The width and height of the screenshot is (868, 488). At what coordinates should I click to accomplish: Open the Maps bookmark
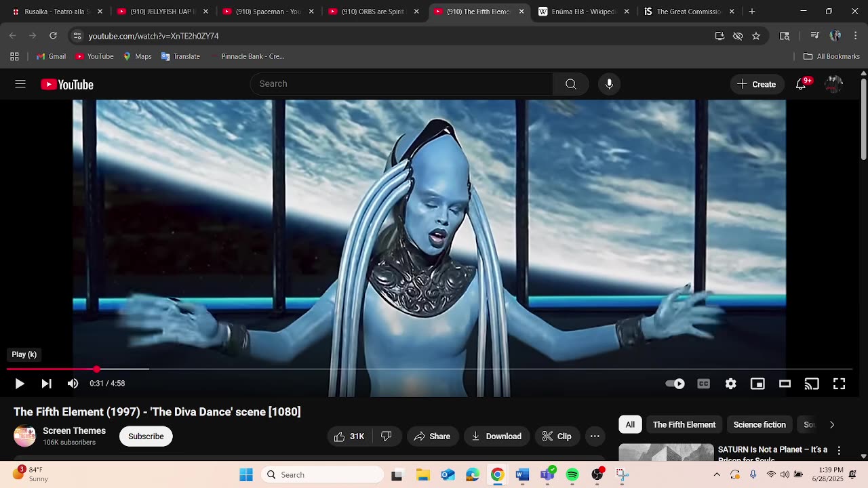[x=137, y=56]
